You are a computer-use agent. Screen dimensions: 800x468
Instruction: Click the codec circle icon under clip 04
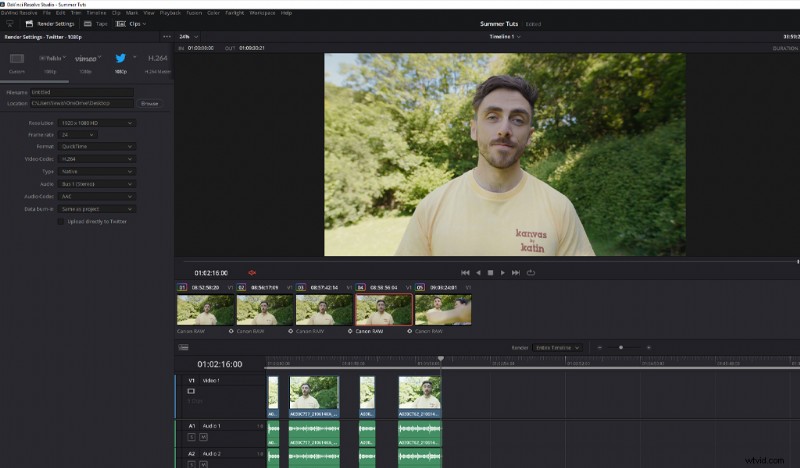(x=409, y=331)
